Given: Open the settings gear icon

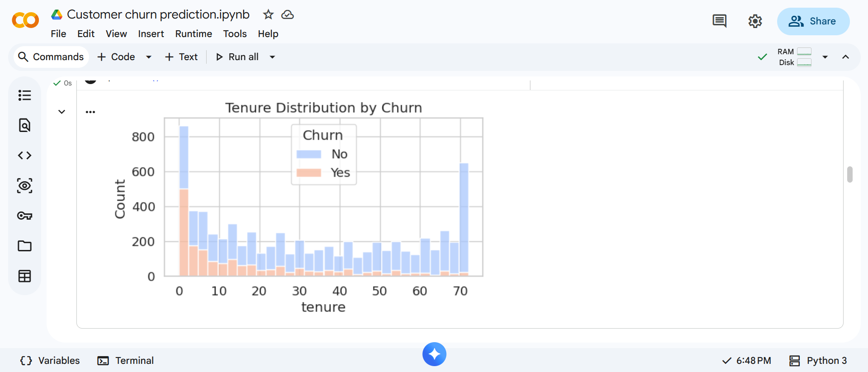Looking at the screenshot, I should (755, 21).
